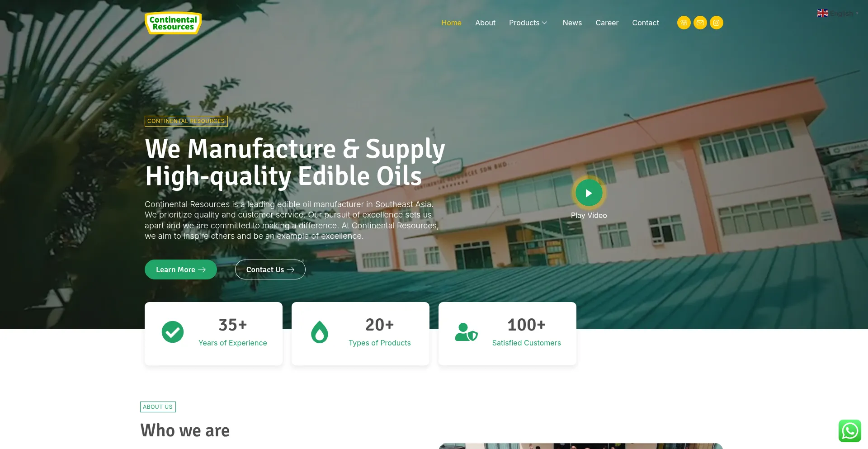868x449 pixels.
Task: Click the satisfied customers user-shield icon
Action: (466, 332)
